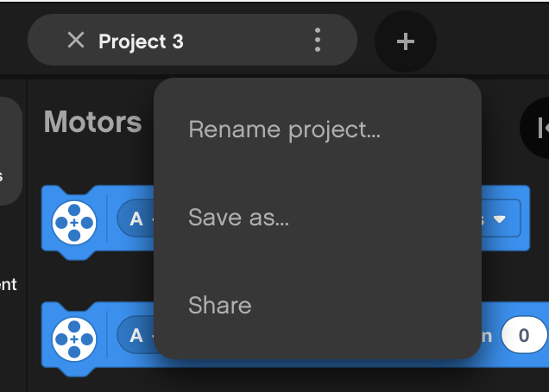The height and width of the screenshot is (392, 549).
Task: Click motor icon on the first Motors block
Action: [74, 221]
